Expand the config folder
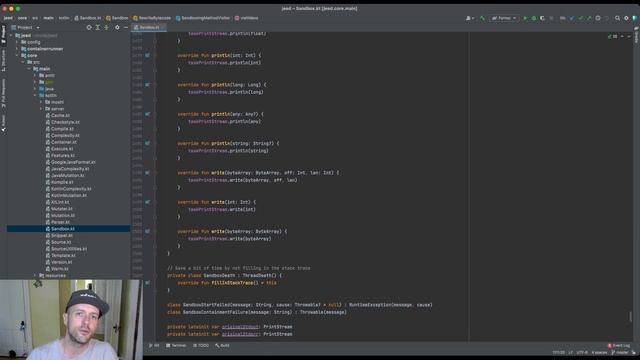 point(17,42)
